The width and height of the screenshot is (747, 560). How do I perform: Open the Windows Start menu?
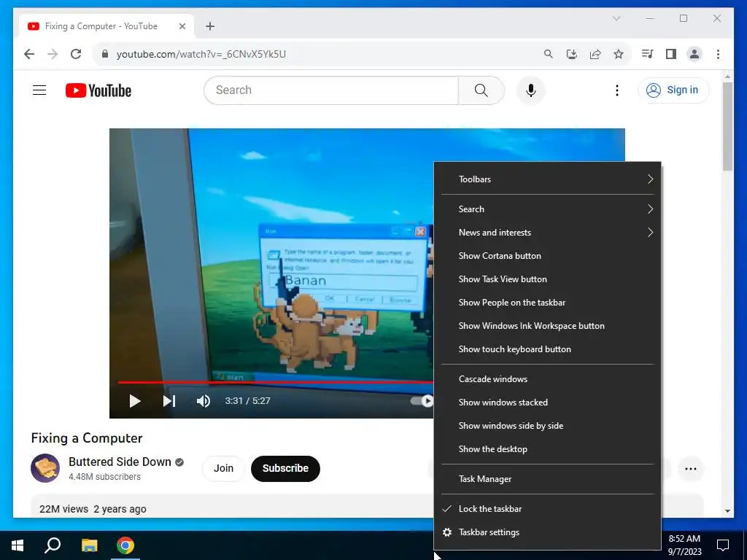18,545
